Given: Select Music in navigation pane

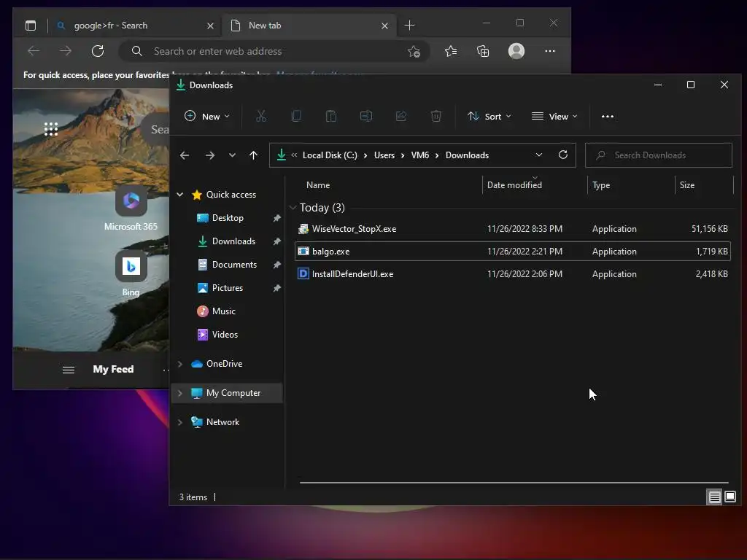Looking at the screenshot, I should tap(223, 311).
